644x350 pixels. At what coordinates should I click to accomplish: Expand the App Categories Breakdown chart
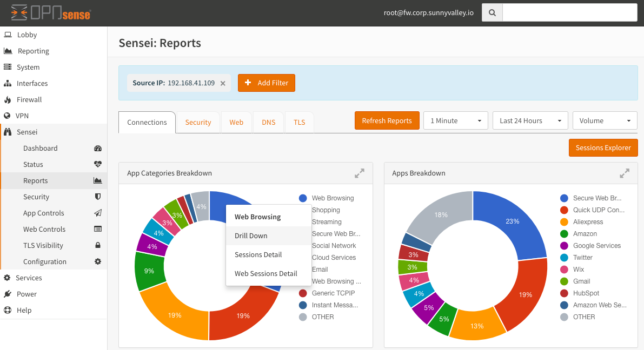coord(360,173)
